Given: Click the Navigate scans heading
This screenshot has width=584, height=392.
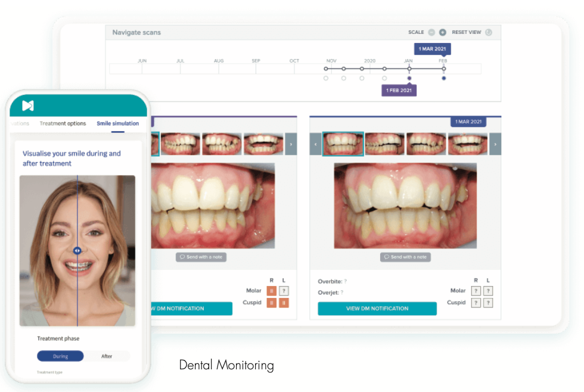Looking at the screenshot, I should (x=136, y=32).
